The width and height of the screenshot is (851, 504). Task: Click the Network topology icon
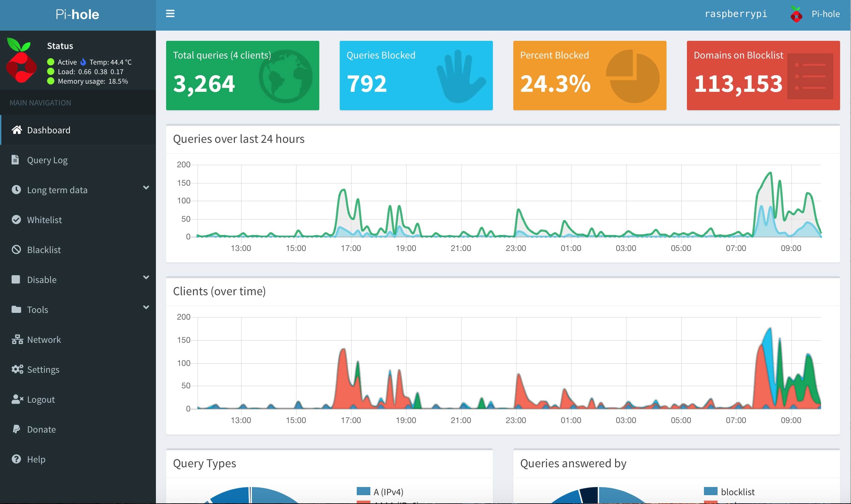17,339
